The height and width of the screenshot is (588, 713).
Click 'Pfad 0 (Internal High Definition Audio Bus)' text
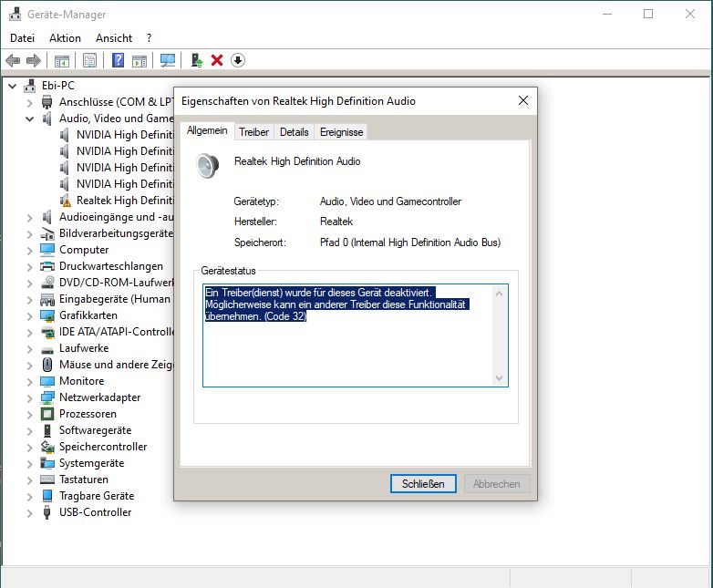click(410, 242)
